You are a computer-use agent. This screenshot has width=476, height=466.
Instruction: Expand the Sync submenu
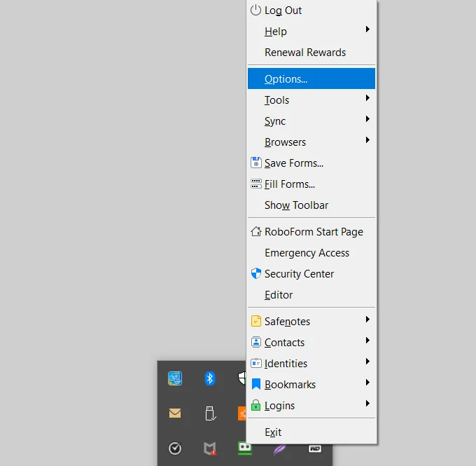[311, 121]
